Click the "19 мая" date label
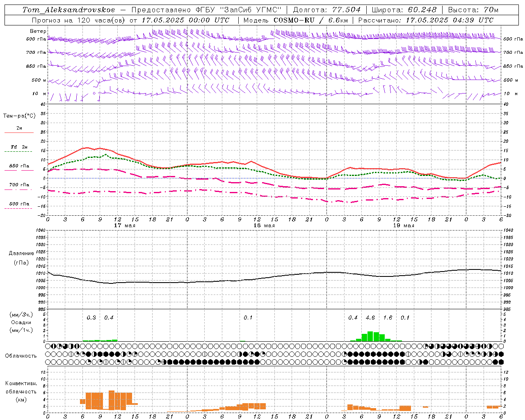 pos(404,226)
